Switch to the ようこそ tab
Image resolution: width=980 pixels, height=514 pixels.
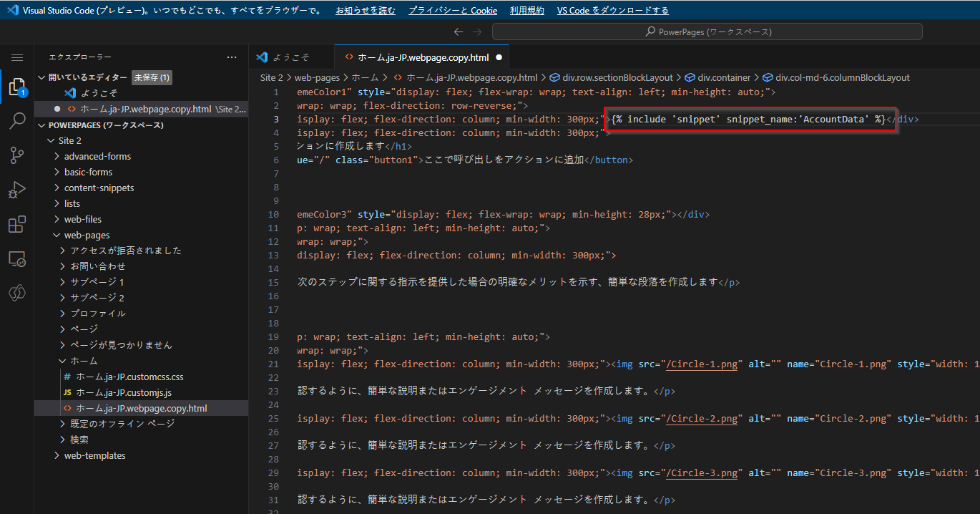[291, 57]
